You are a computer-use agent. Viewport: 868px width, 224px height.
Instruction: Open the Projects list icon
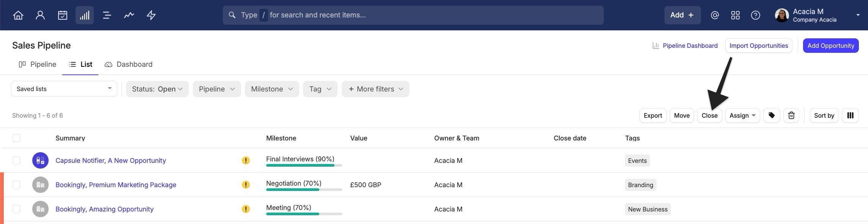[x=107, y=15]
